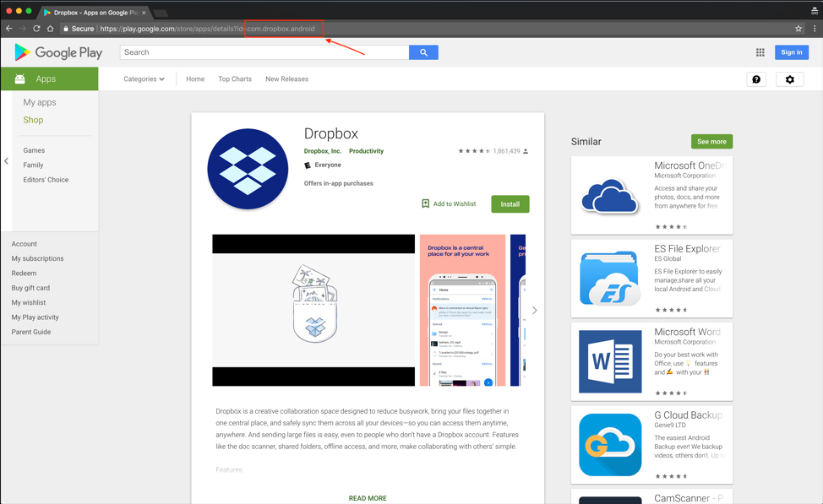Open the Home tab
Screen dimensions: 823x504
[x=195, y=79]
